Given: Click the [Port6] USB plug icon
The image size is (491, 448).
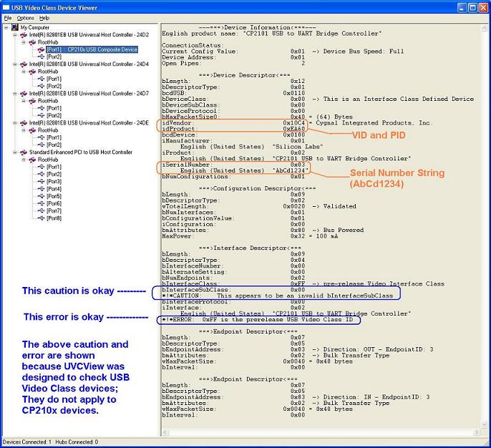Looking at the screenshot, I should pos(41,203).
